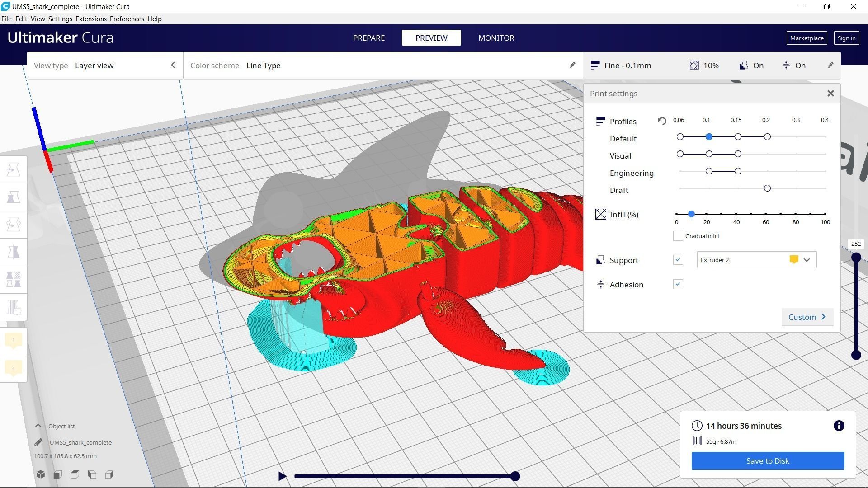
Task: Select the Support Blocker tool
Action: 14,307
